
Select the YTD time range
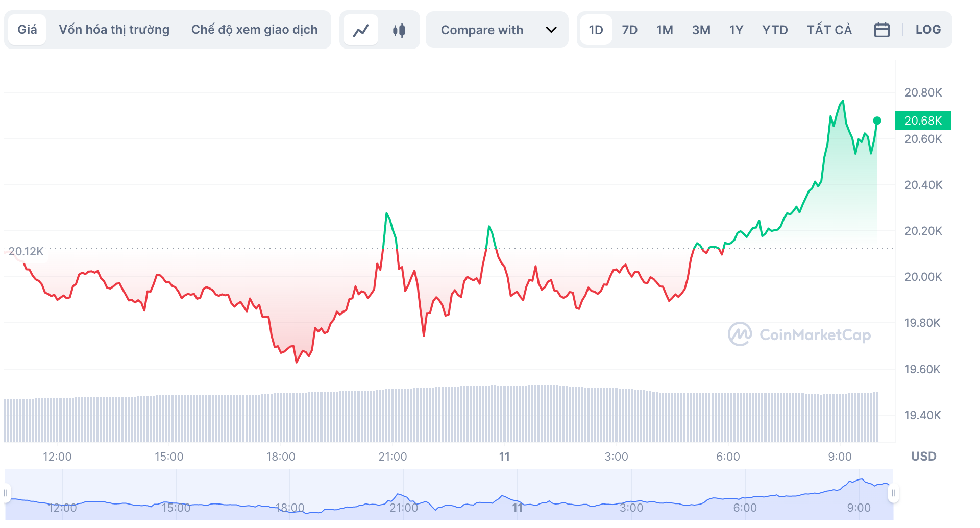pos(775,30)
